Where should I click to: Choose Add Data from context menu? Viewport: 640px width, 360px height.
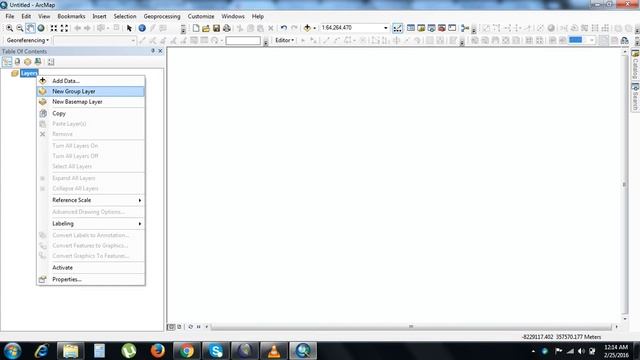[91, 81]
